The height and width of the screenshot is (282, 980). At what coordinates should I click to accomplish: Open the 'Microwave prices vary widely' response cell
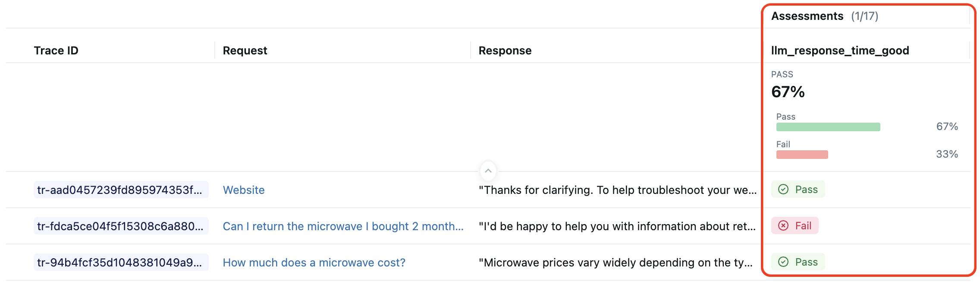[x=616, y=263]
